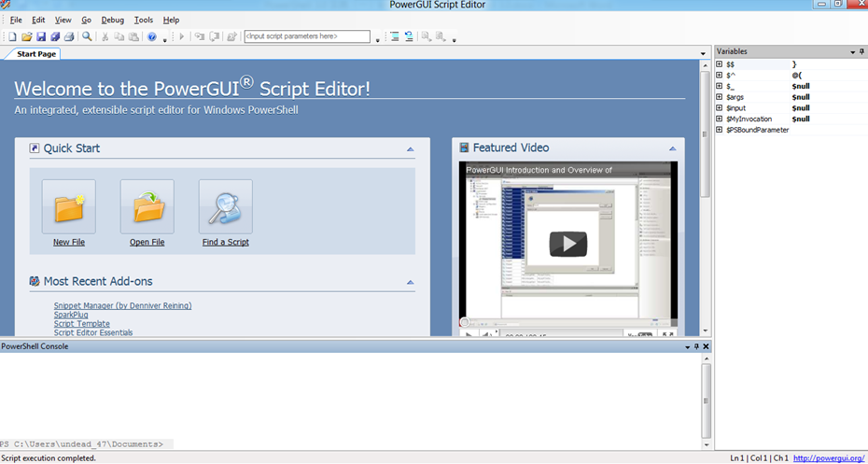Viewport: 868px width, 464px height.
Task: Click the Print toolbar icon
Action: tap(69, 36)
